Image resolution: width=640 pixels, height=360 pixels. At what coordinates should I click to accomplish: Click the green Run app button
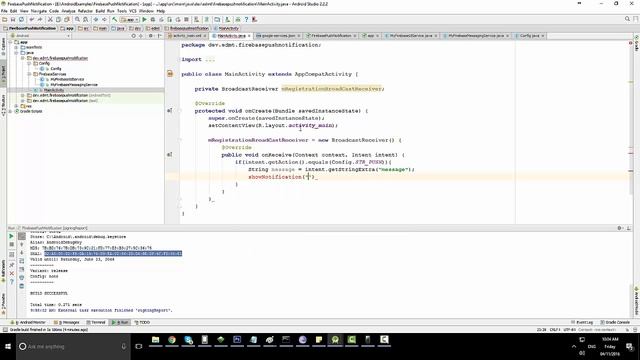point(144,19)
